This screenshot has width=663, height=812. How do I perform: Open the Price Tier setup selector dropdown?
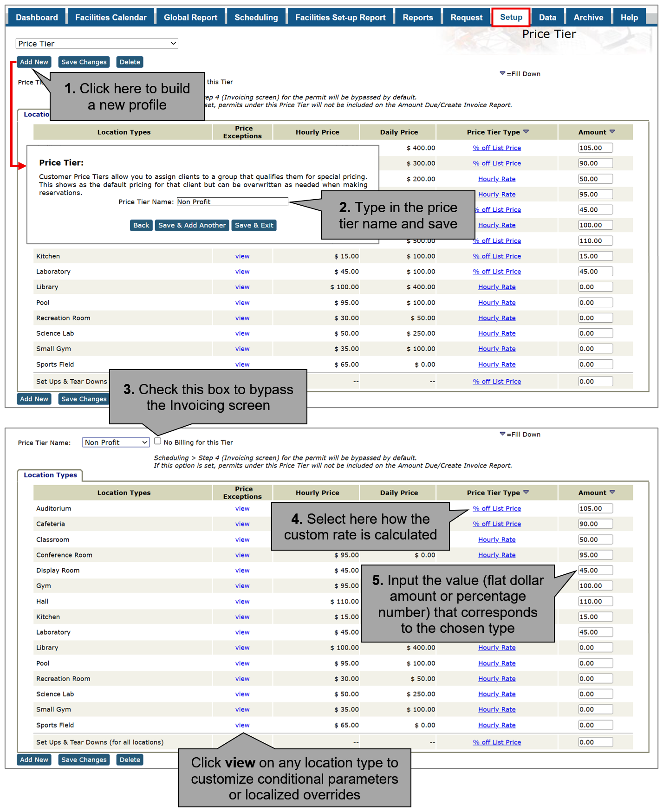point(97,44)
